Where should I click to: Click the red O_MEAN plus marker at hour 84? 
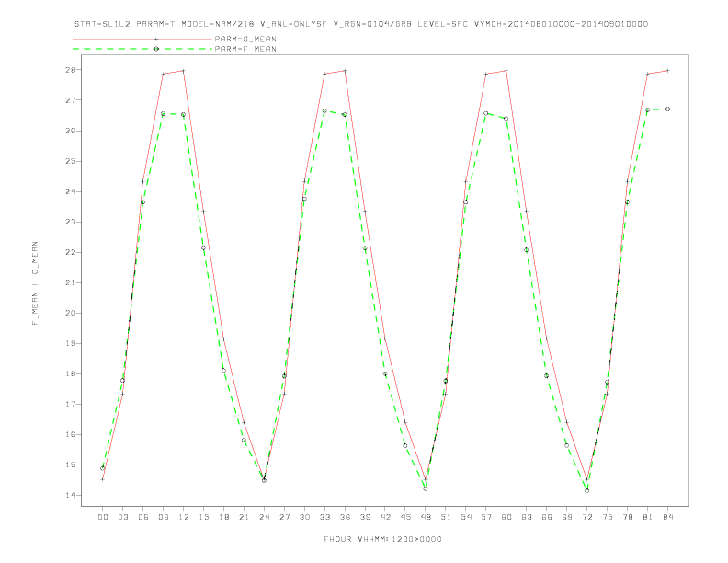click(x=667, y=71)
